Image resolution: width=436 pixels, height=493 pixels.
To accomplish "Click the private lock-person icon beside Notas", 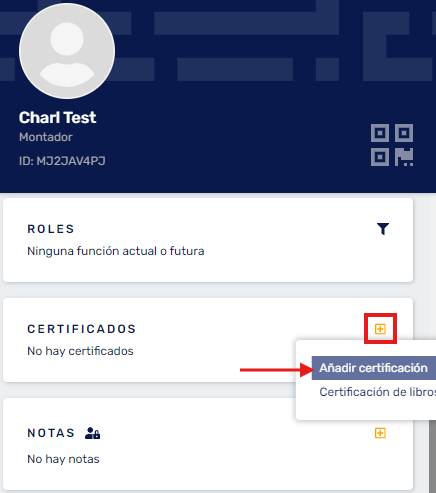I will tap(92, 433).
